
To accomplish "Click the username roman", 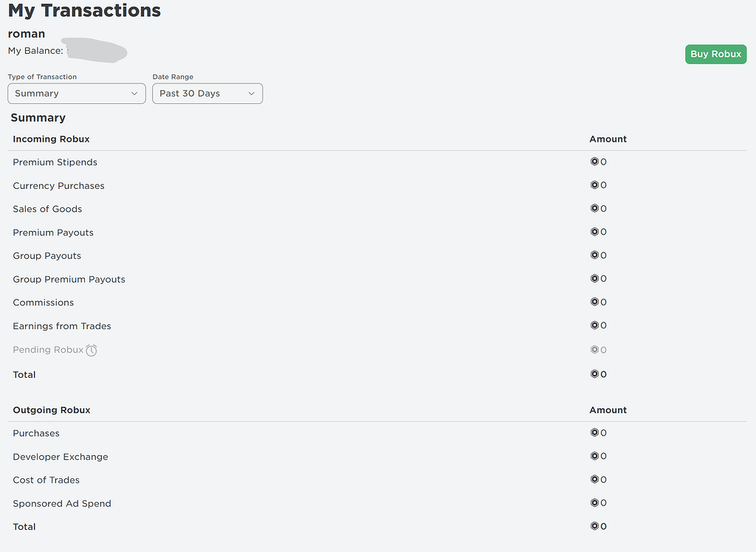I will (26, 33).
